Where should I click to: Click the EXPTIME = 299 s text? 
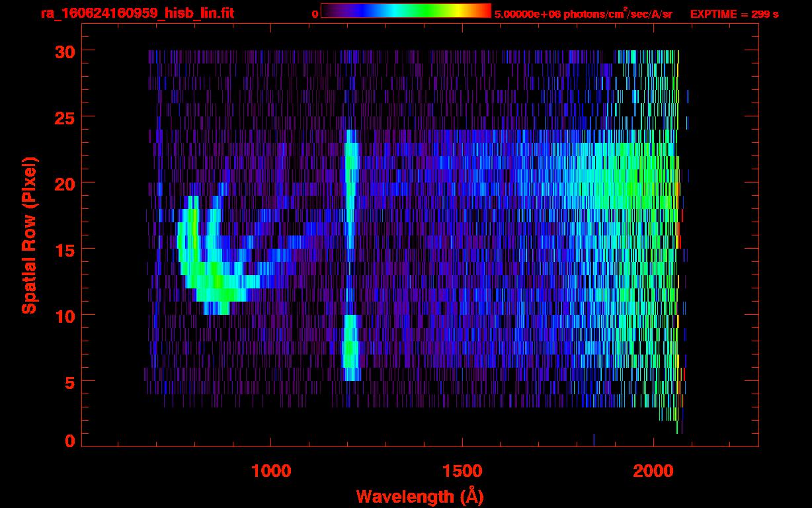734,14
